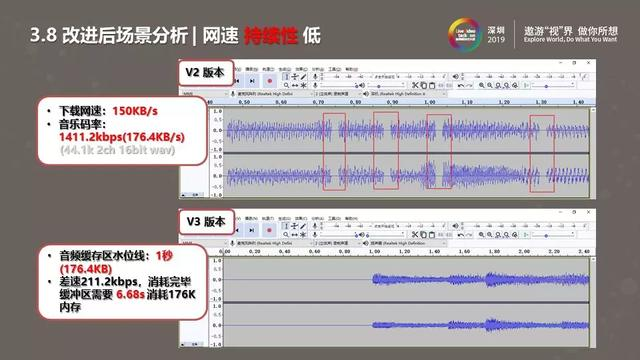Click Skip to End in V3 window

point(251,230)
